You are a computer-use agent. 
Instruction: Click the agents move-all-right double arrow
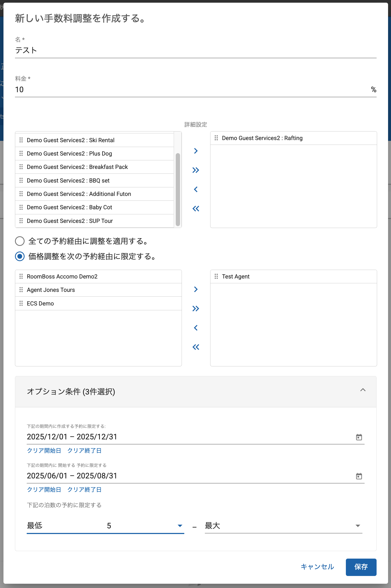click(196, 309)
